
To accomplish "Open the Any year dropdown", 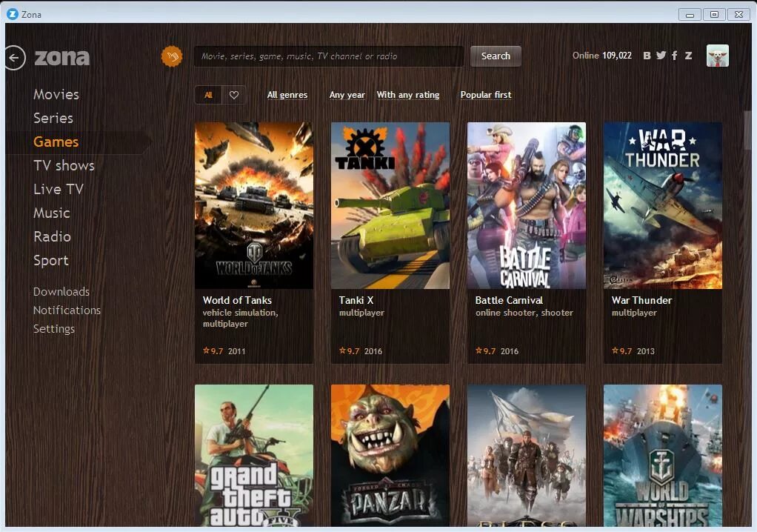I will tap(347, 95).
